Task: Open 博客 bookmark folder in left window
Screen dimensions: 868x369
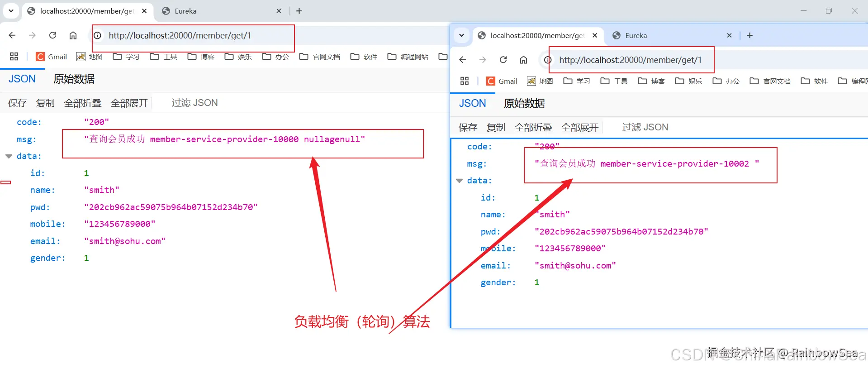Action: pos(201,57)
